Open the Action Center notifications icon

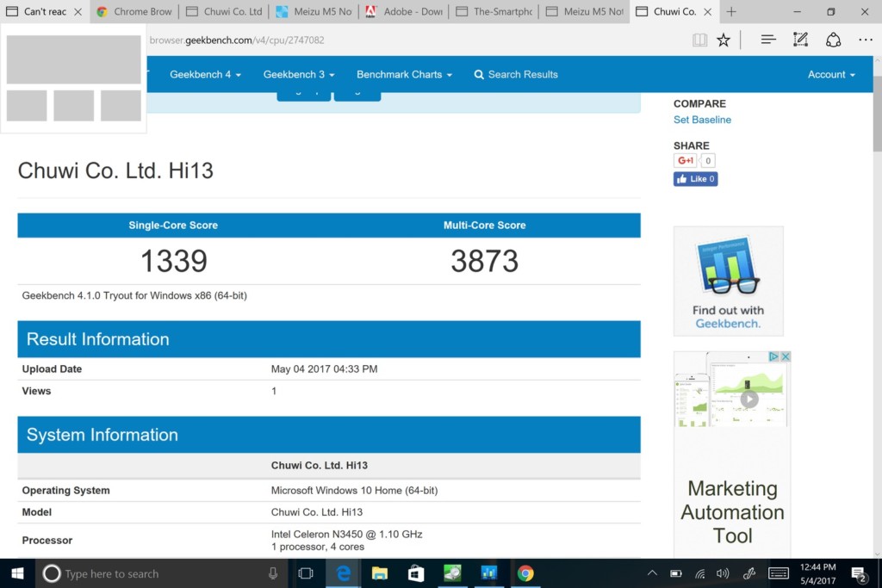click(859, 574)
